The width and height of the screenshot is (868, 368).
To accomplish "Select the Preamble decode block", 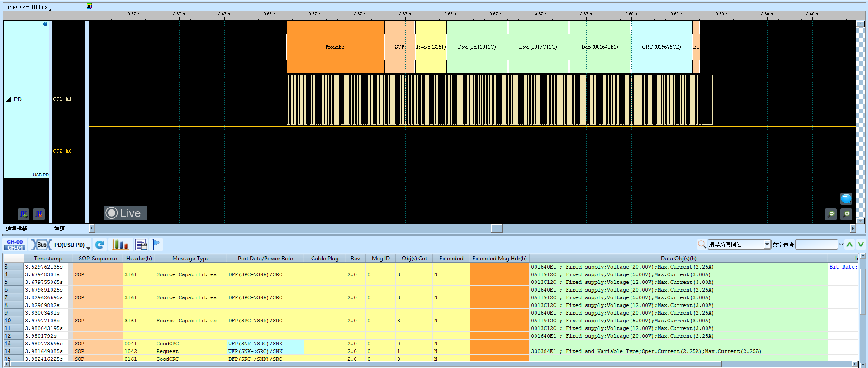I will [335, 47].
